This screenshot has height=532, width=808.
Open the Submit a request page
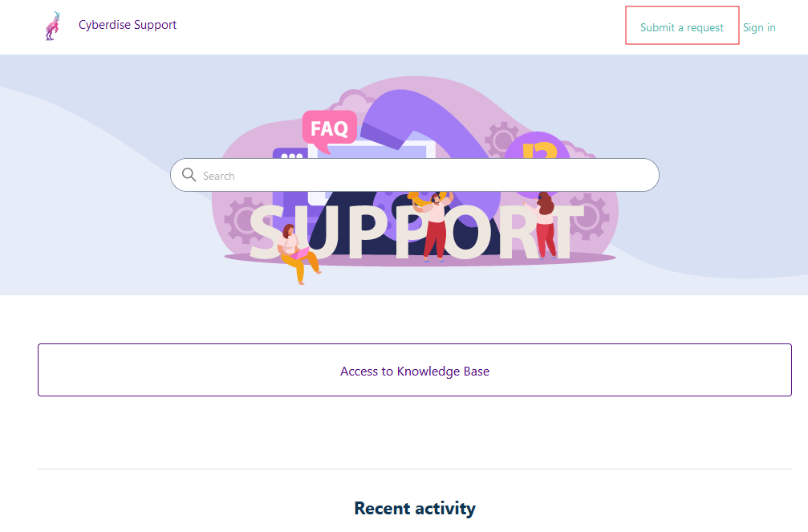(x=682, y=27)
